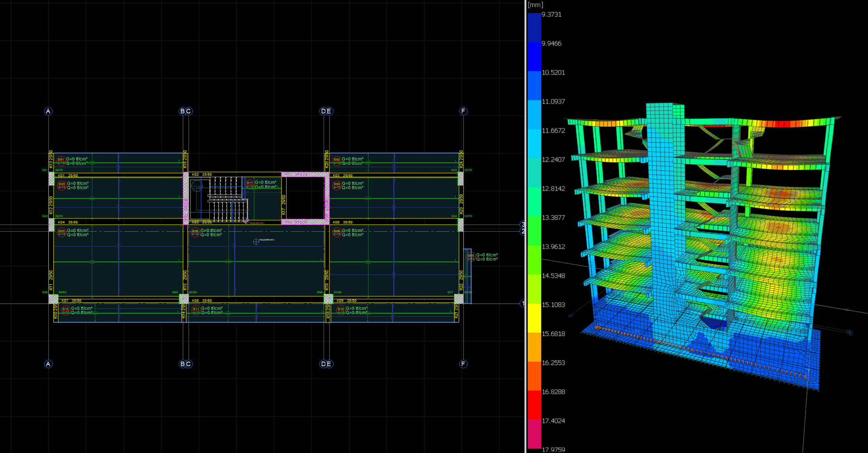Click slab marker D09 on the balcony
868x453 pixels.
click(471, 257)
